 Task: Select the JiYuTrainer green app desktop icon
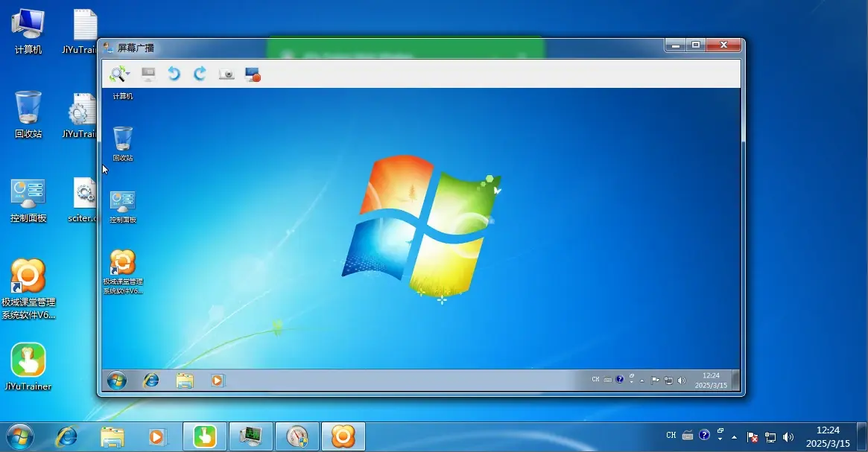point(28,367)
